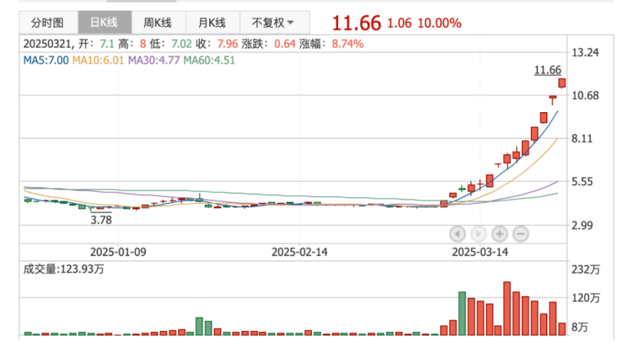
Task: Click the 3.78 low price annotation
Action: point(101,220)
